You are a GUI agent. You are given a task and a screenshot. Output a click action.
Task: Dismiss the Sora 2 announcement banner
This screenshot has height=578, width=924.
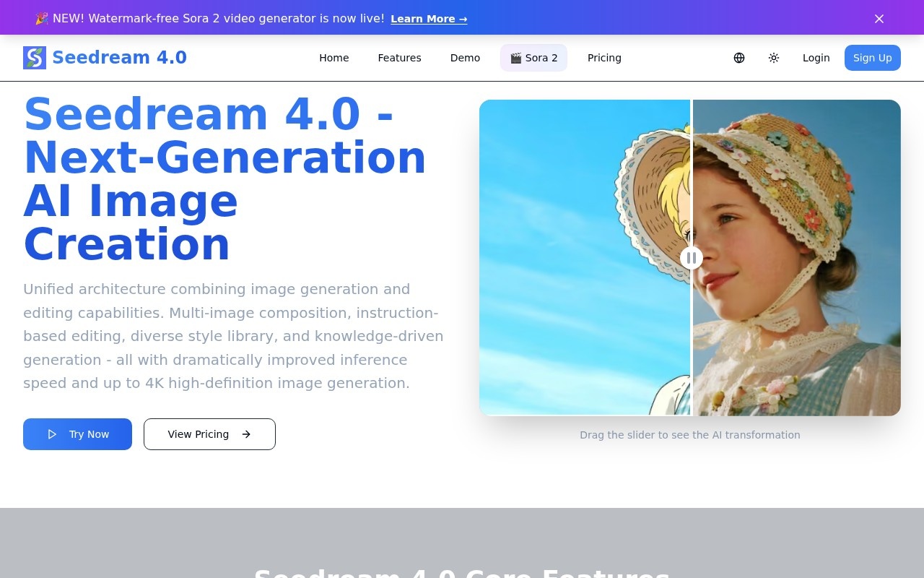(x=879, y=19)
